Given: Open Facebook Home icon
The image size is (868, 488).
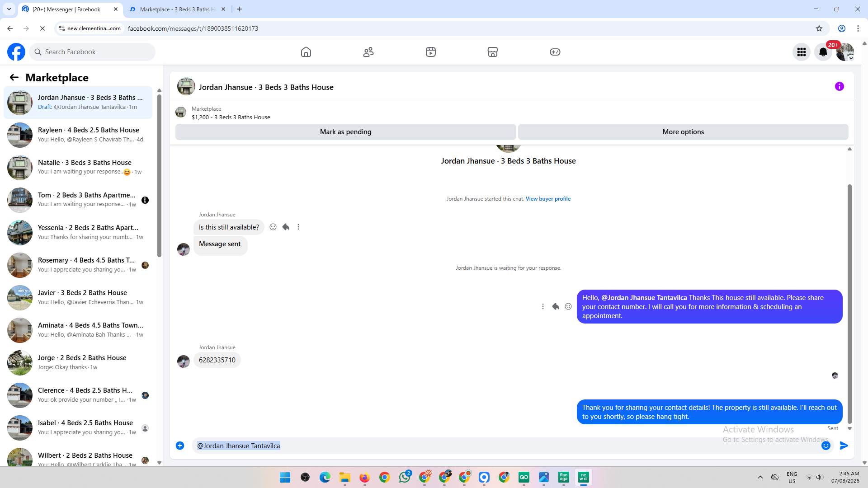Looking at the screenshot, I should pos(306,52).
